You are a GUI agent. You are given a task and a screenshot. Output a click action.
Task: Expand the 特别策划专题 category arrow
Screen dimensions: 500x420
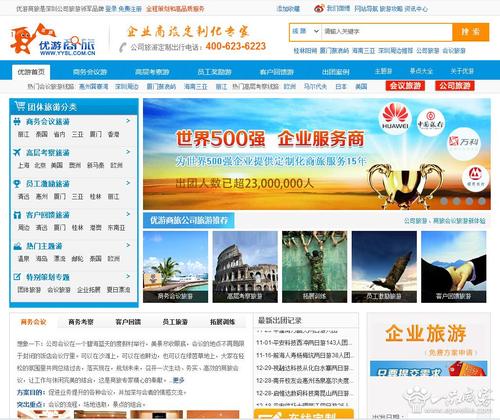point(128,276)
